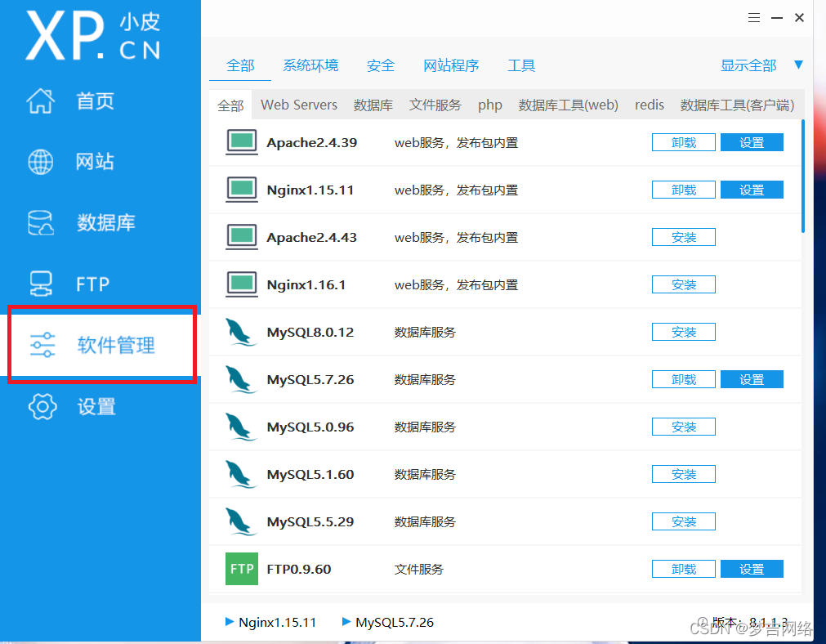The width and height of the screenshot is (826, 644).
Task: Select the Apache2.4.39 monitor icon
Action: click(x=242, y=142)
